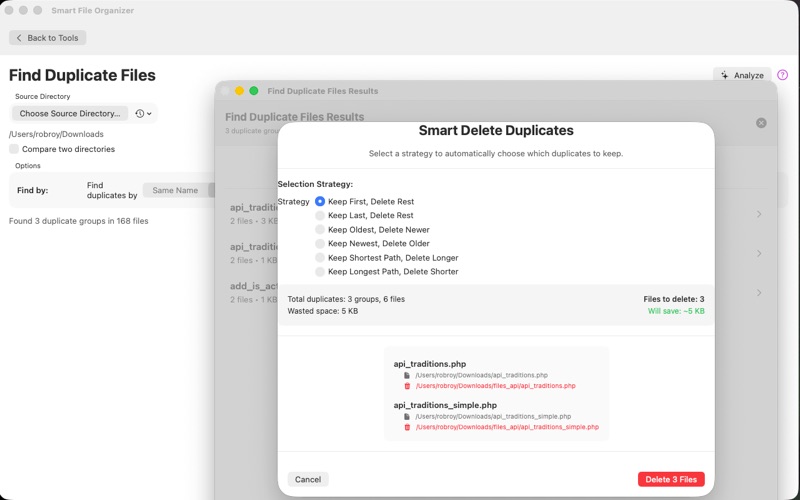Click the Wasted space: 5 KB text
Image resolution: width=800 pixels, height=500 pixels.
(x=322, y=311)
